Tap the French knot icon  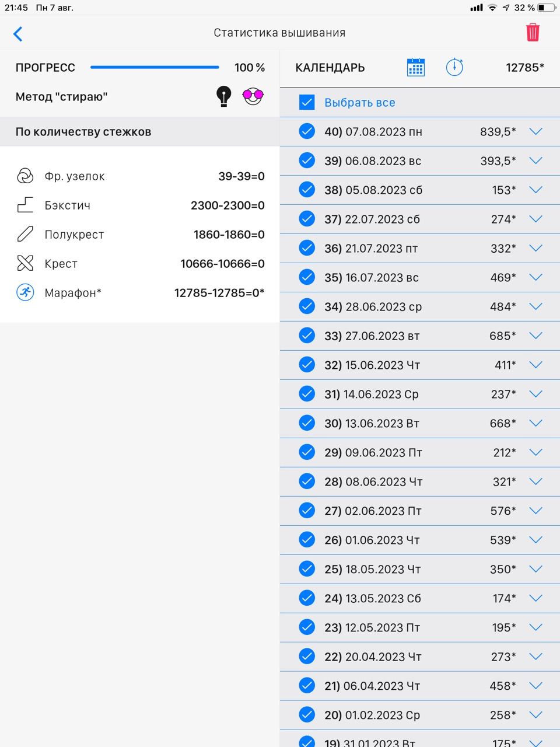[25, 176]
